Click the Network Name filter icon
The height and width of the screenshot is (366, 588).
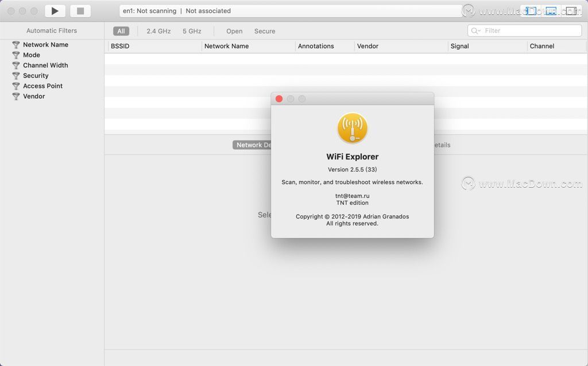coord(16,45)
